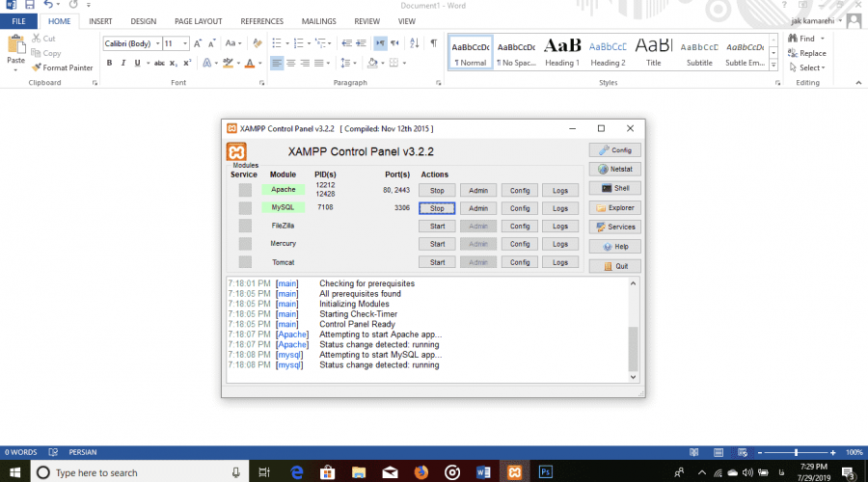Expand the Styles gallery more button

(773, 66)
